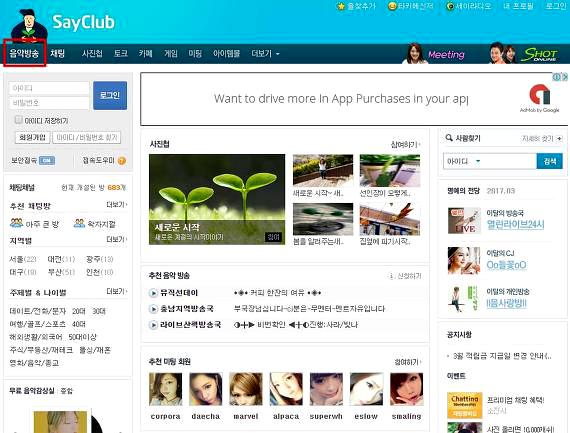Image resolution: width=570 pixels, height=433 pixels.
Task: Open the 게임 menu item
Action: pyautogui.click(x=170, y=53)
